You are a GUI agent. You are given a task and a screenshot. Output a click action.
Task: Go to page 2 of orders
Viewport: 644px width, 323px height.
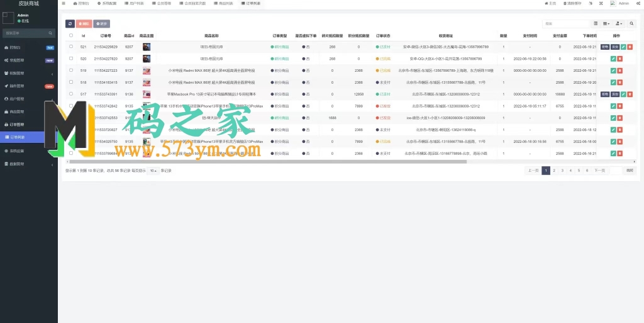coord(554,171)
